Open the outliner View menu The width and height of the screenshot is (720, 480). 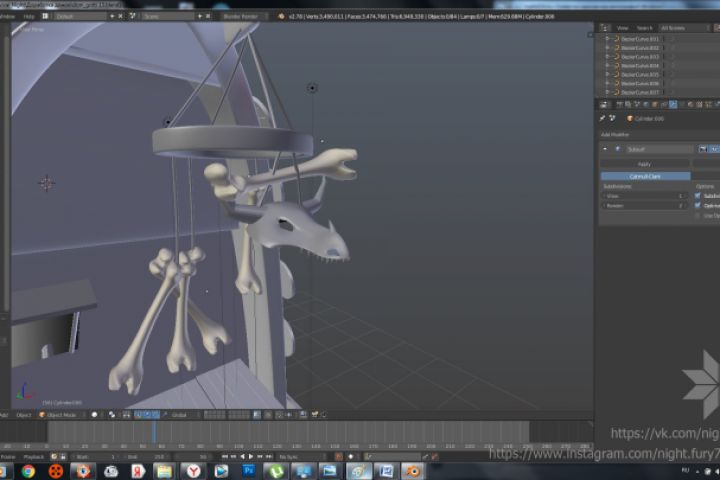point(622,28)
